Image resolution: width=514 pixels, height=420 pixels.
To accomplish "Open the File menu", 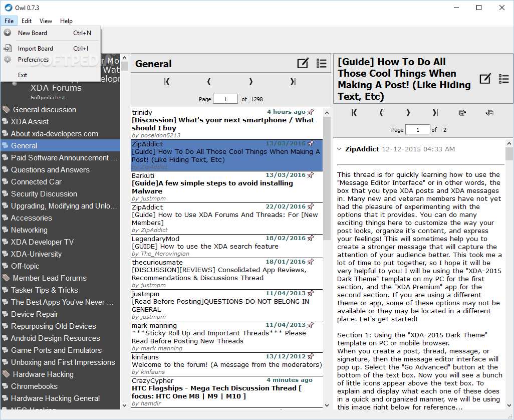I will coord(9,21).
